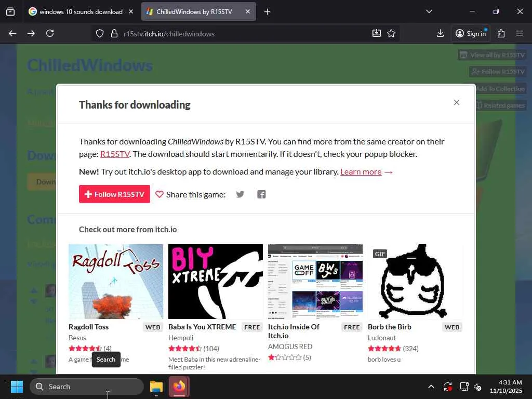Open a new browser tab
Image resolution: width=532 pixels, height=399 pixels.
pyautogui.click(x=268, y=12)
